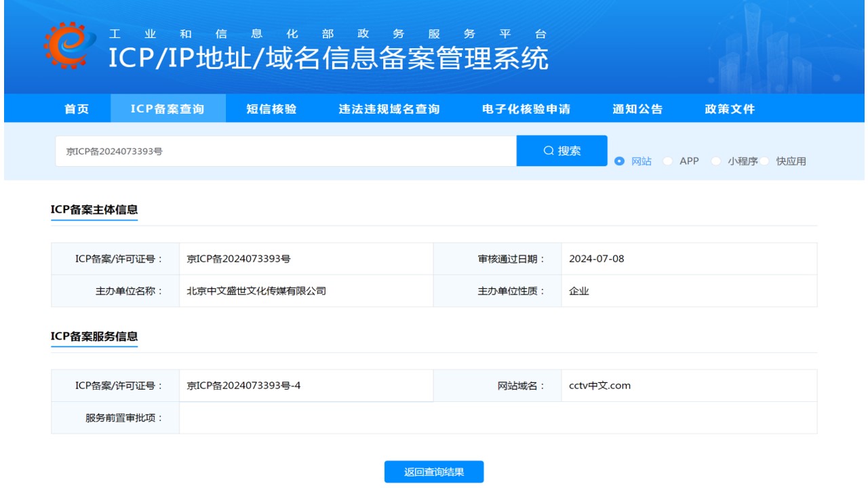
Task: Open the 通知公告 tab
Action: click(x=637, y=109)
